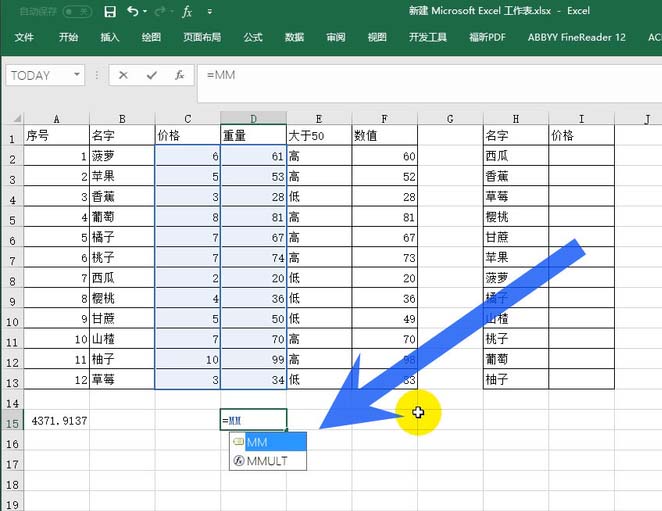The width and height of the screenshot is (662, 511).
Task: Open the 开发工具 ribbon tab
Action: (427, 38)
